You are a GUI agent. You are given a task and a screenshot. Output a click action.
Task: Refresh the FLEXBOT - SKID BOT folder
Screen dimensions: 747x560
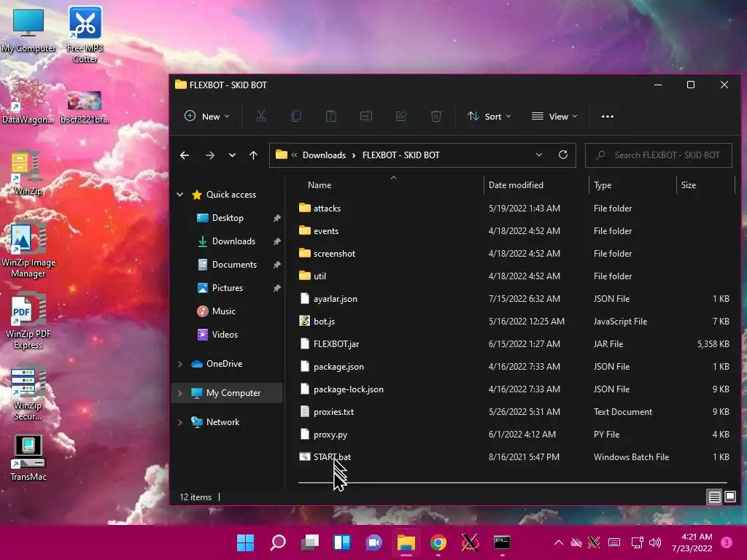tap(563, 155)
